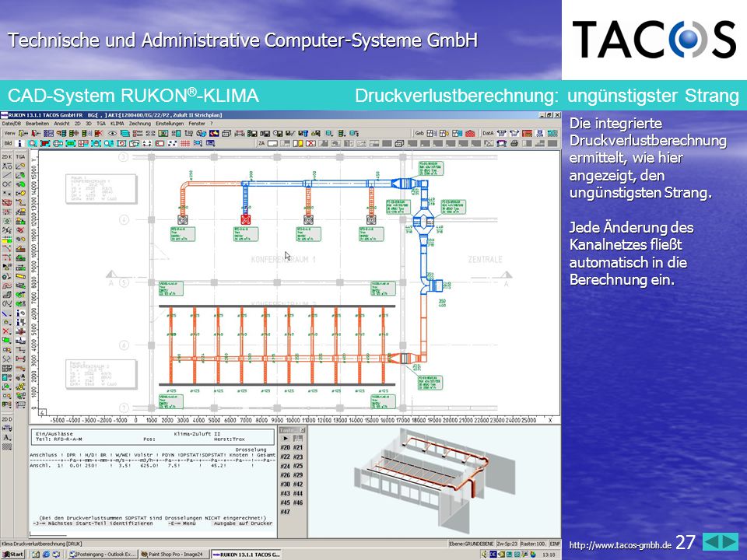Go to next slide with right arrow

tap(729, 542)
